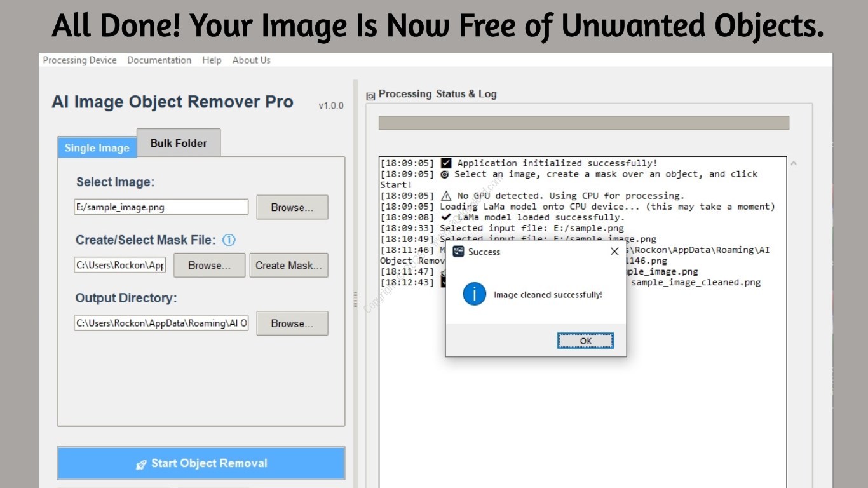Click the rocket icon on Start Object Removal
Image resolution: width=868 pixels, height=488 pixels.
pyautogui.click(x=141, y=464)
